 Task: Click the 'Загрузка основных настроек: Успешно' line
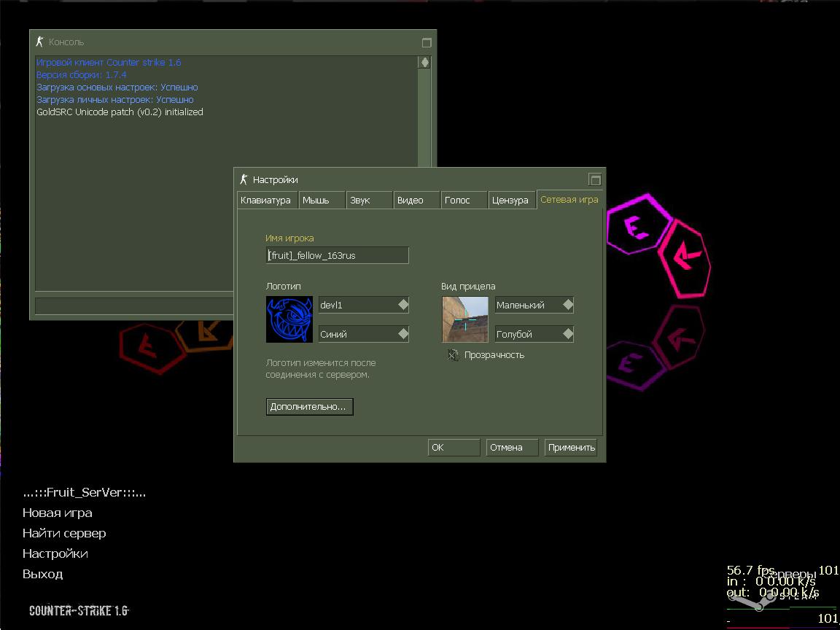coord(117,87)
